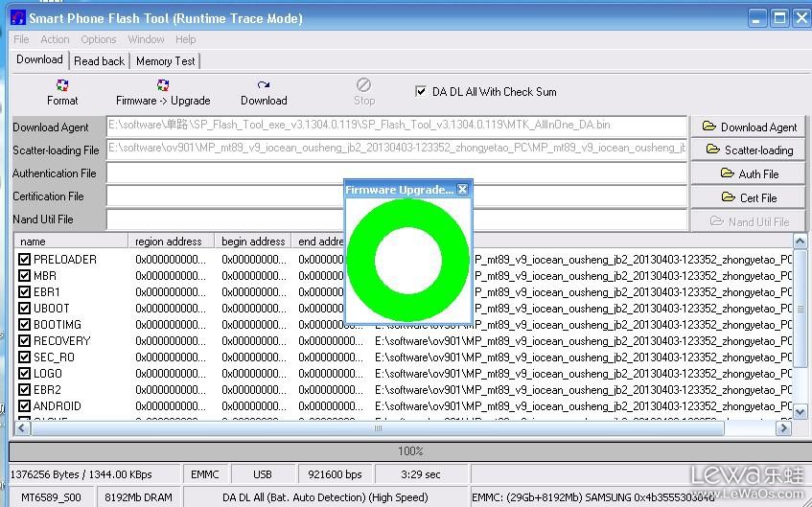Click the Download arrow toolbar icon
The height and width of the screenshot is (507, 812).
point(264,85)
